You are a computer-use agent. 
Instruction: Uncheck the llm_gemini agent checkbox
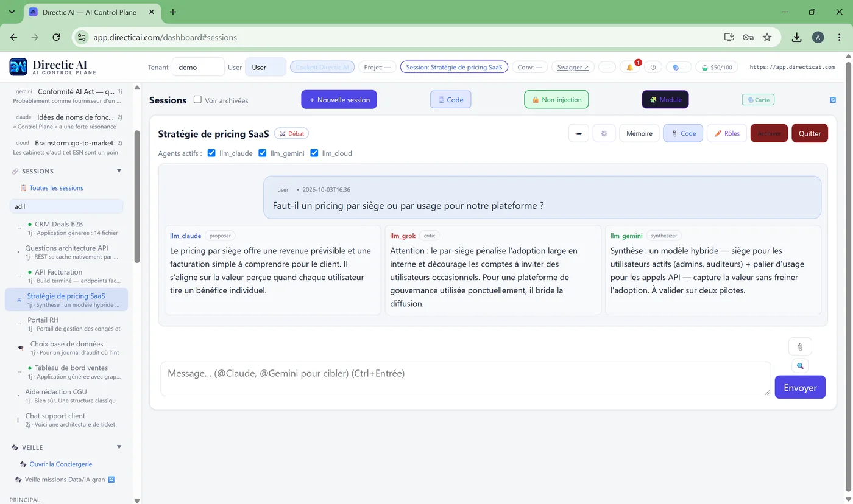pyautogui.click(x=263, y=153)
